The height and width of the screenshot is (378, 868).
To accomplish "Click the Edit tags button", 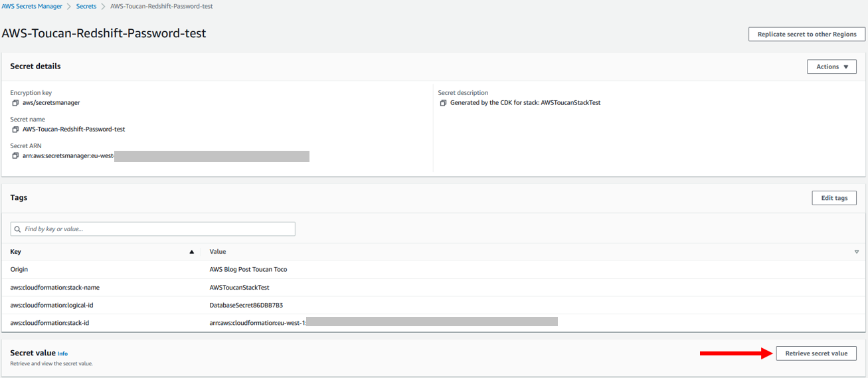I will pos(834,198).
